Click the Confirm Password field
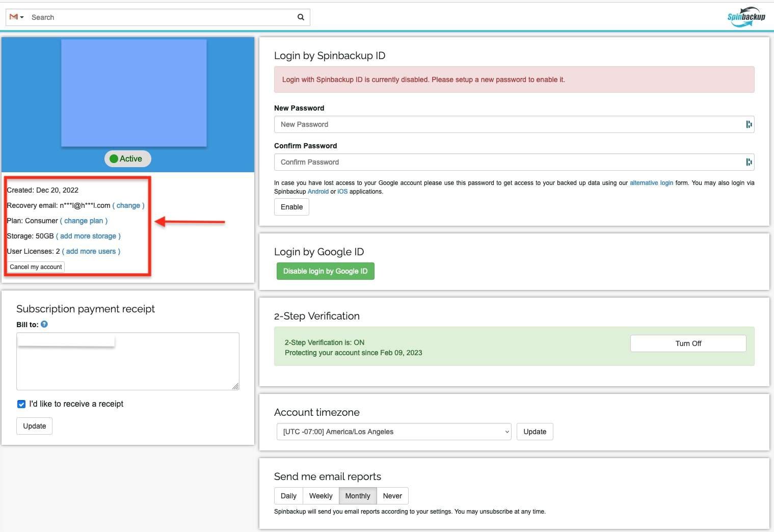 click(514, 162)
